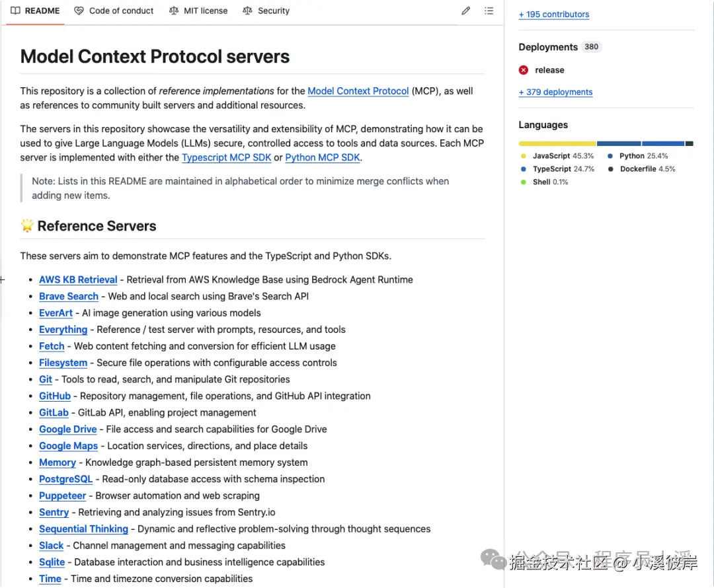
Task: Open the GitHub server link
Action: pos(55,396)
